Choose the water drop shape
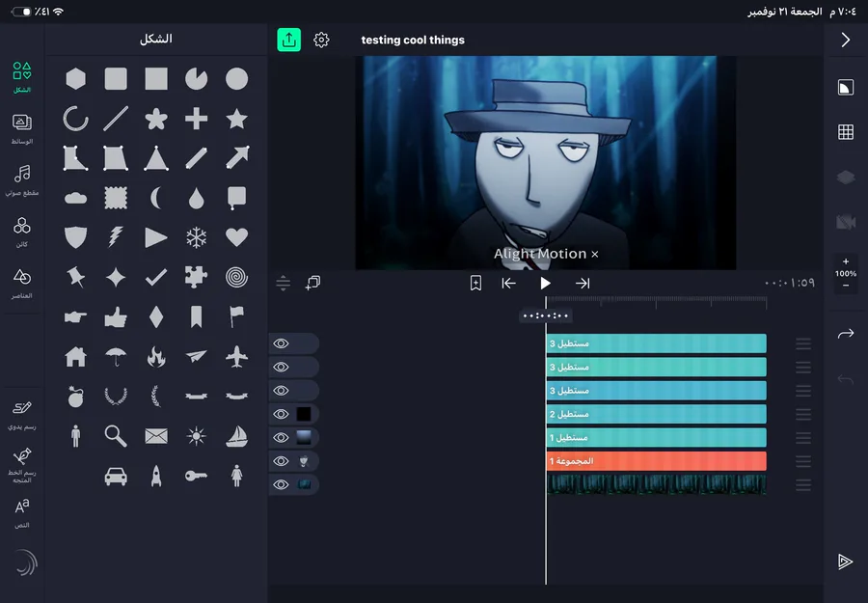 pos(197,198)
